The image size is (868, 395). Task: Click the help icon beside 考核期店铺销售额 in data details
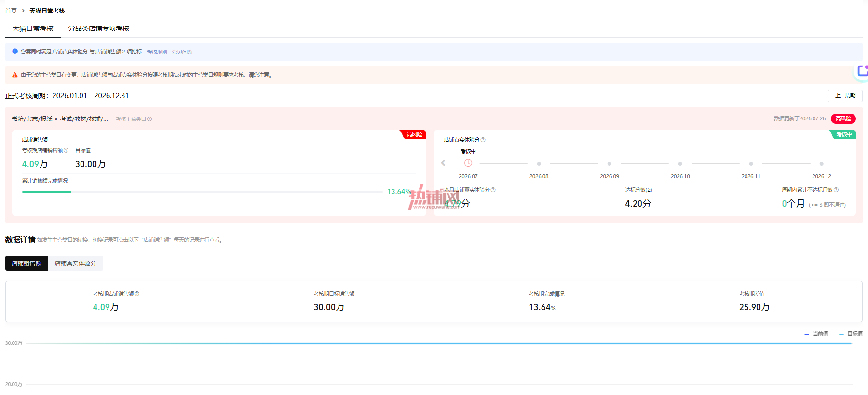137,294
